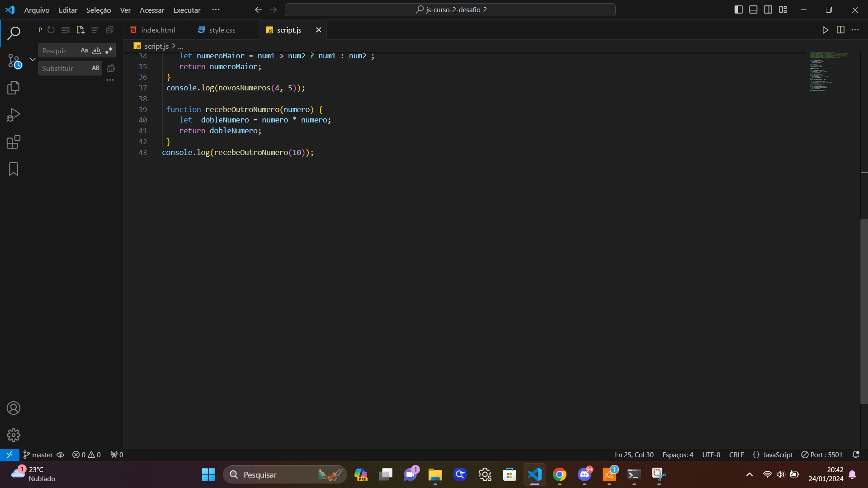Open the Extensions view

(x=14, y=142)
